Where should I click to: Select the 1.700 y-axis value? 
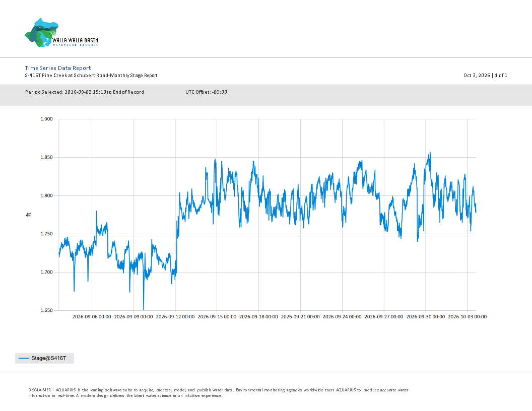46,272
